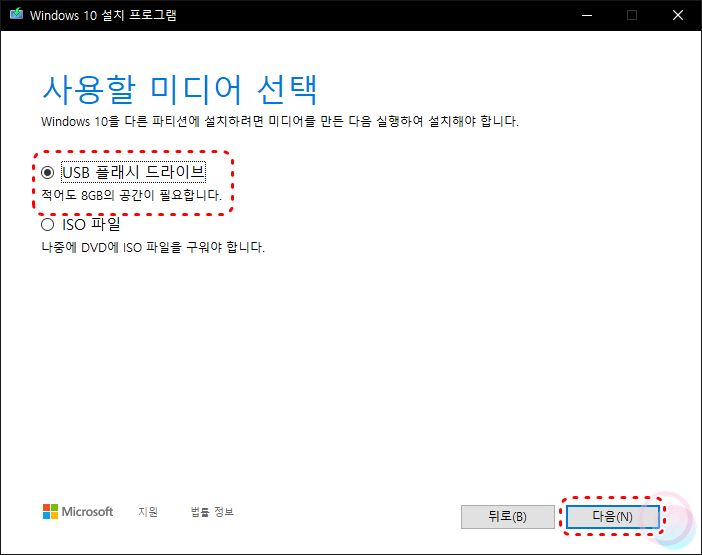The image size is (702, 555).
Task: Go back with the 뒤로(B) button
Action: tap(508, 517)
